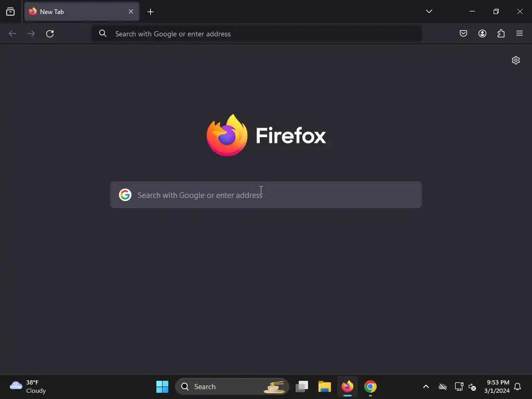Open a new tab with plus button
This screenshot has height=399, width=532.
(150, 12)
